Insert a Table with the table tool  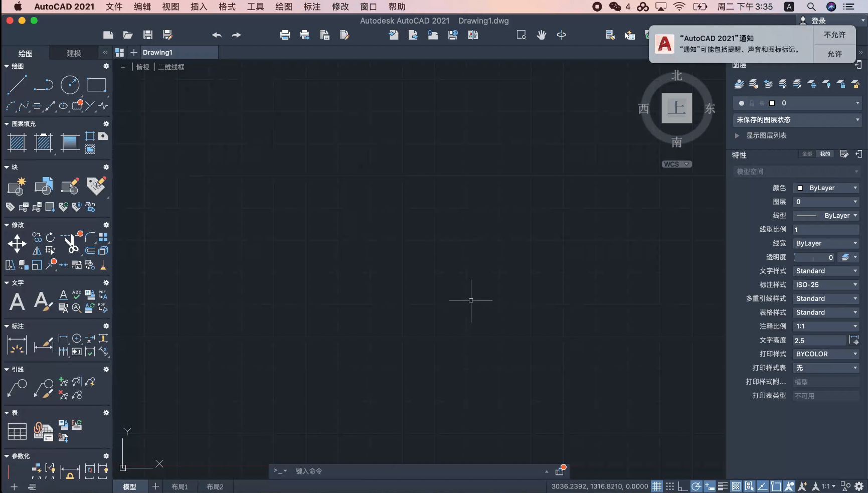tap(17, 431)
